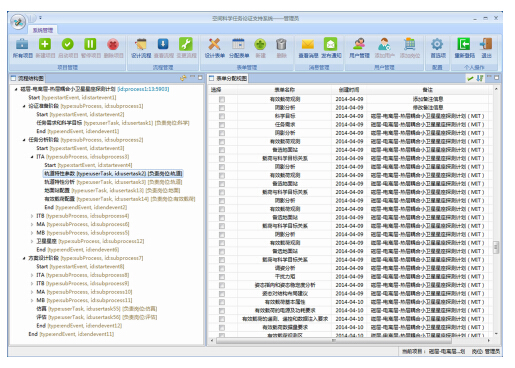Click green checkmark icon in 表单分配视图 header
Screen dimensions: 515x368
[x=470, y=78]
